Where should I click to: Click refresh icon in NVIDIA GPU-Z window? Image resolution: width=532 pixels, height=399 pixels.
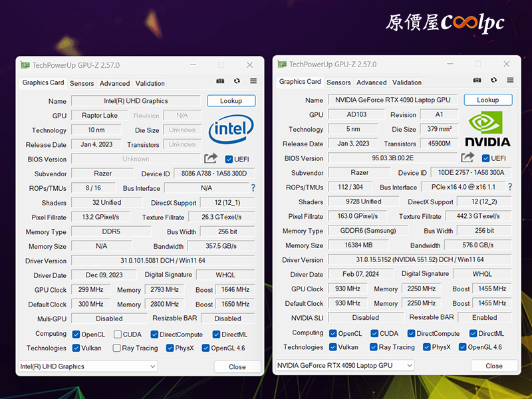coord(493,80)
